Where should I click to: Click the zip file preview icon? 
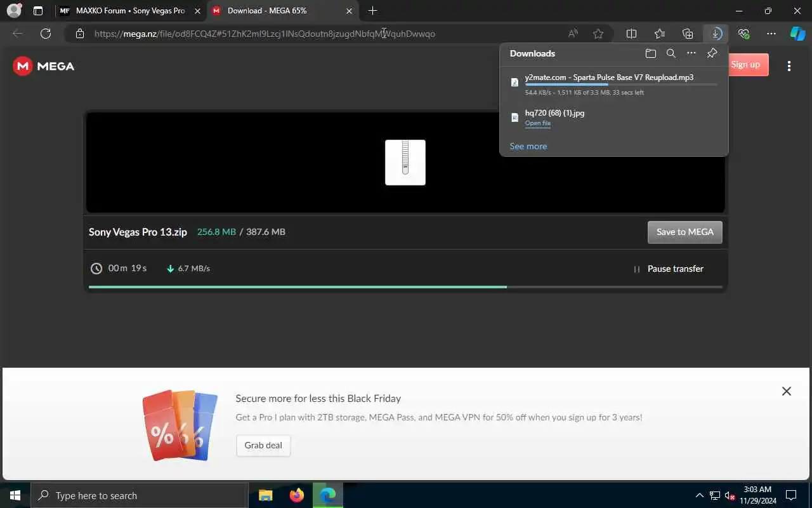[405, 163]
